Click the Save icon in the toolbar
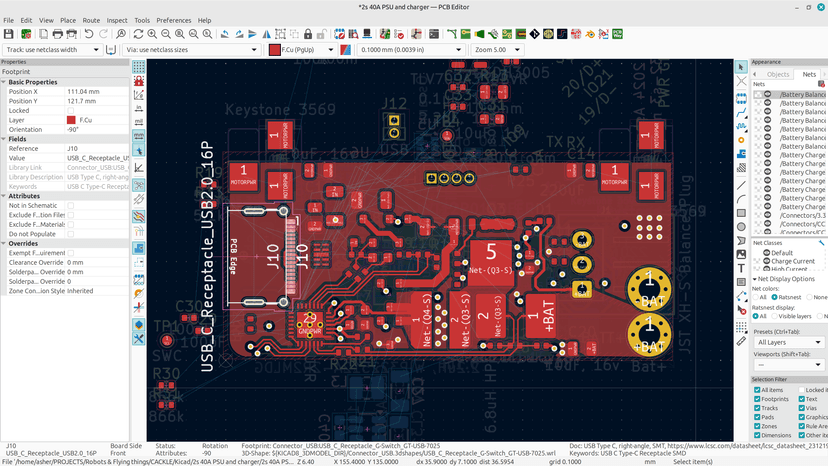This screenshot has height=466, width=828. pos(9,34)
